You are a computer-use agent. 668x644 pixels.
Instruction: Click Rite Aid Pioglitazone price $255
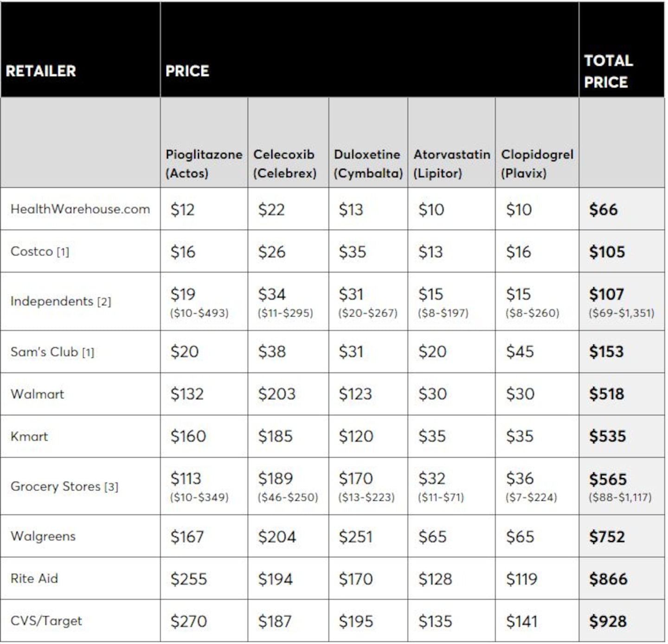click(188, 579)
